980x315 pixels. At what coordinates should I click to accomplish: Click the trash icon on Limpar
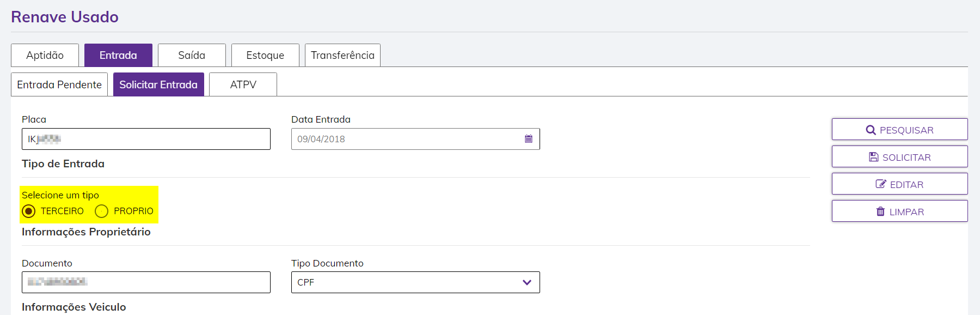(x=880, y=211)
